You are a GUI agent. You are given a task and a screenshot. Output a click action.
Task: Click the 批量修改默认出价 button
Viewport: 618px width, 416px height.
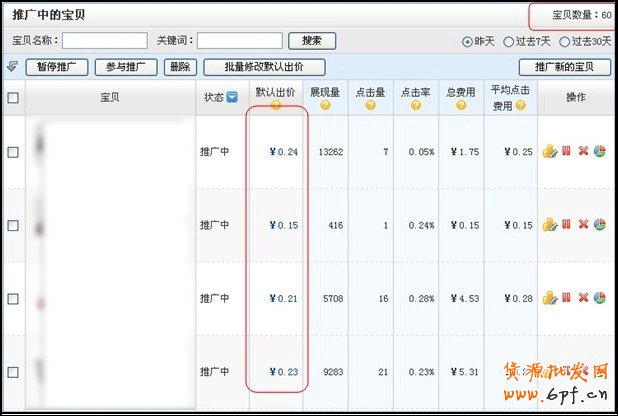pyautogui.click(x=254, y=67)
